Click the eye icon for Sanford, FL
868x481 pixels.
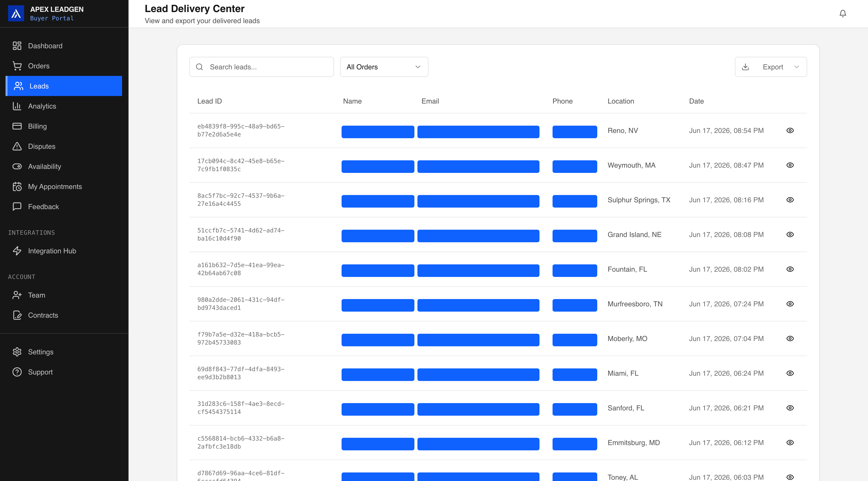click(790, 408)
